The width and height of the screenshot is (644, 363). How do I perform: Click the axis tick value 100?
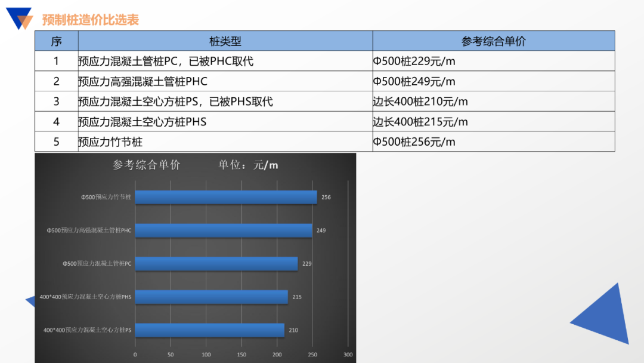point(206,355)
